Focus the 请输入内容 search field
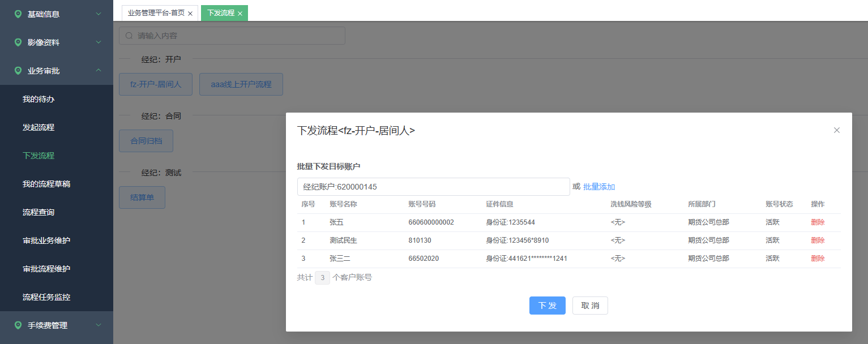 point(232,36)
